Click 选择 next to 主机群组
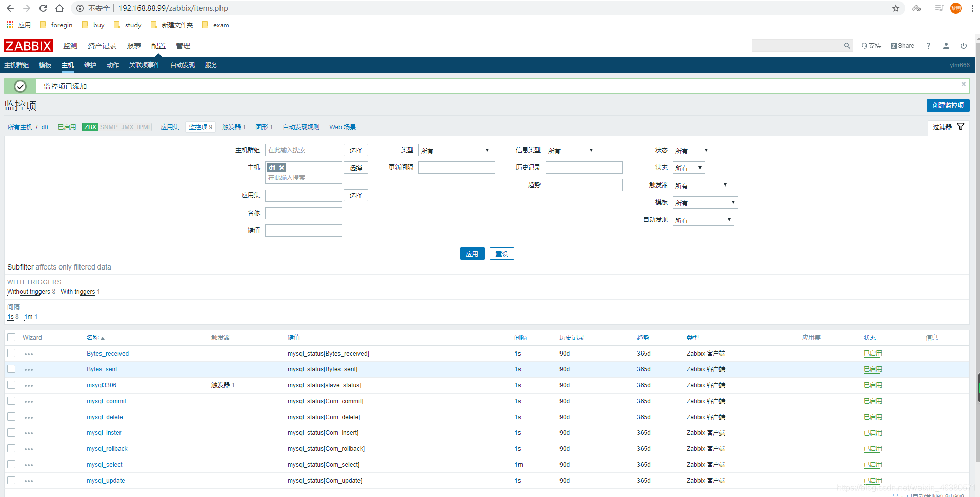The height and width of the screenshot is (497, 980). tap(356, 150)
